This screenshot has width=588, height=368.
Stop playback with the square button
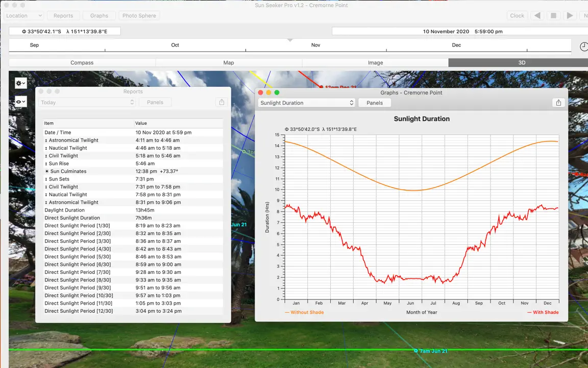coord(553,15)
